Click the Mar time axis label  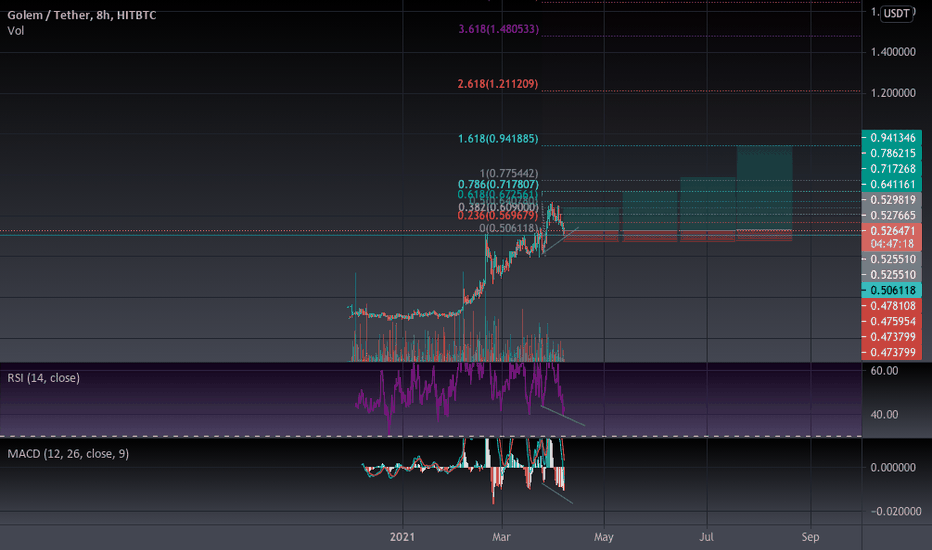pyautogui.click(x=501, y=537)
